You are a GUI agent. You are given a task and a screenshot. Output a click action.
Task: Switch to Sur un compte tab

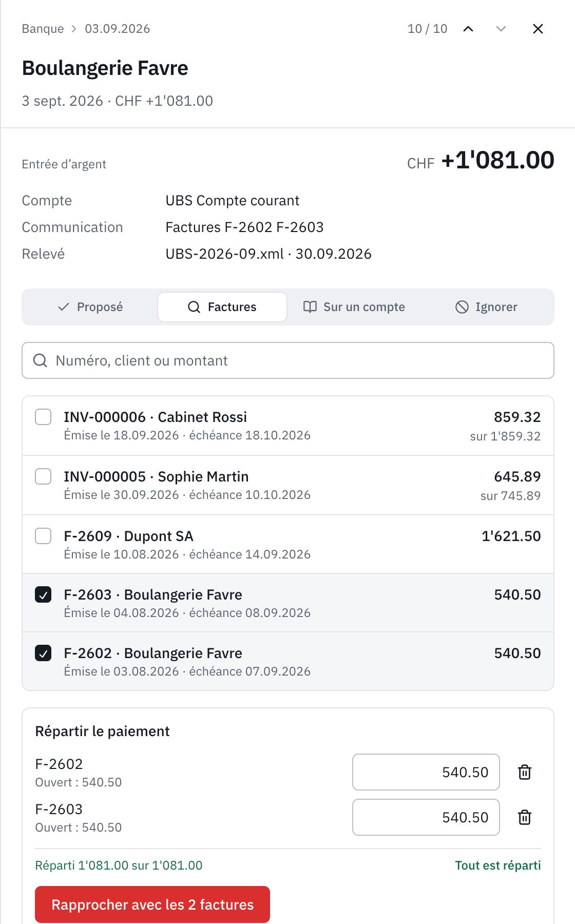coord(354,307)
